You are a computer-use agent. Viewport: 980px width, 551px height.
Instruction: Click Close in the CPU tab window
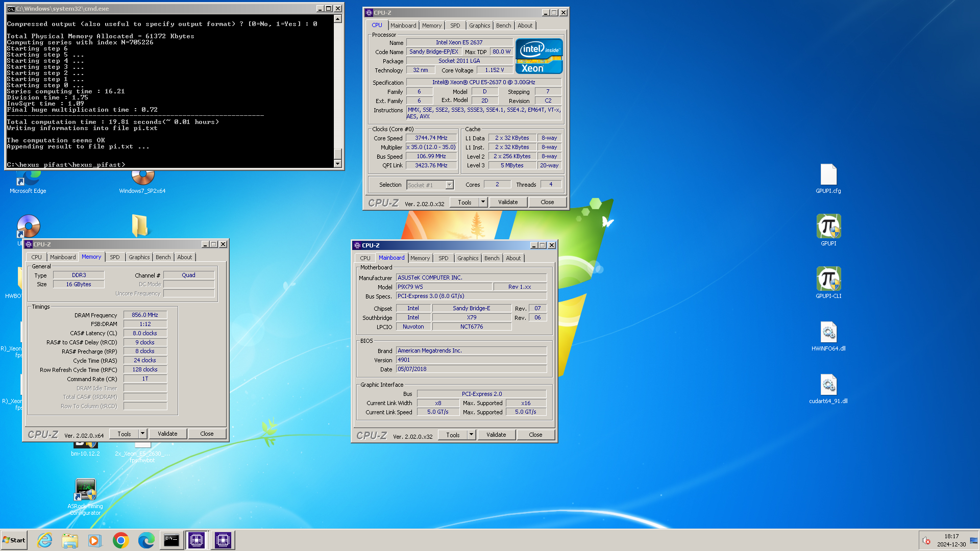click(547, 202)
